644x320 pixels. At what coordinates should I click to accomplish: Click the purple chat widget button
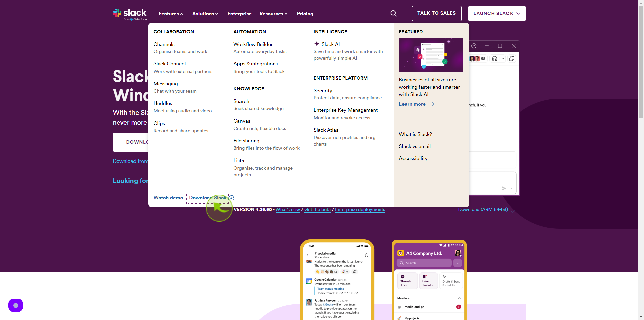[16, 305]
